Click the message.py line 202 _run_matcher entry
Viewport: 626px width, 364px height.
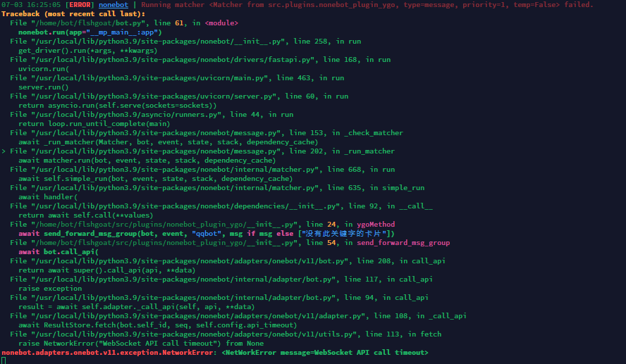[x=202, y=151]
